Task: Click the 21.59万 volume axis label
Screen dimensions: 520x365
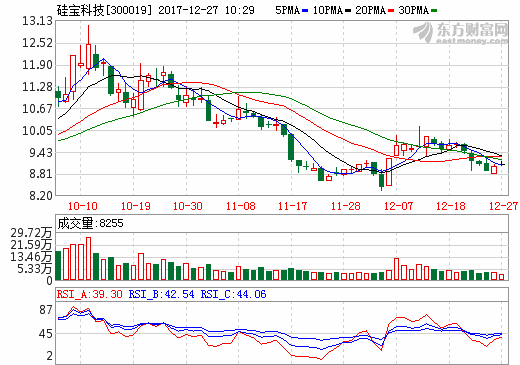Action: point(31,245)
